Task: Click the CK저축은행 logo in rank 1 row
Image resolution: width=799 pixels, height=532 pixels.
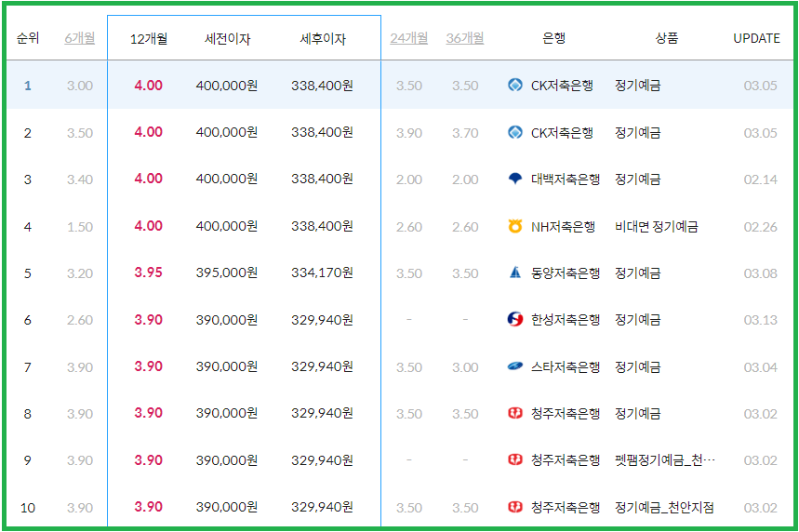Action: click(x=515, y=85)
